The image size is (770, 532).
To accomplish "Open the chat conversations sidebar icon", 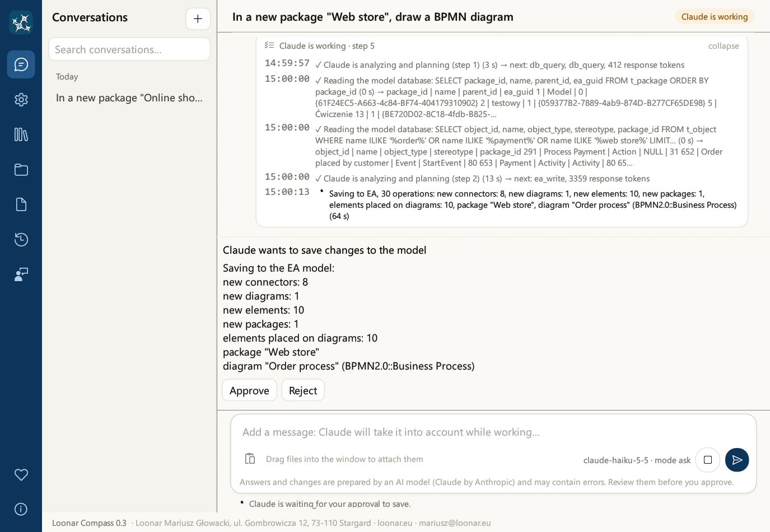I will click(x=21, y=64).
